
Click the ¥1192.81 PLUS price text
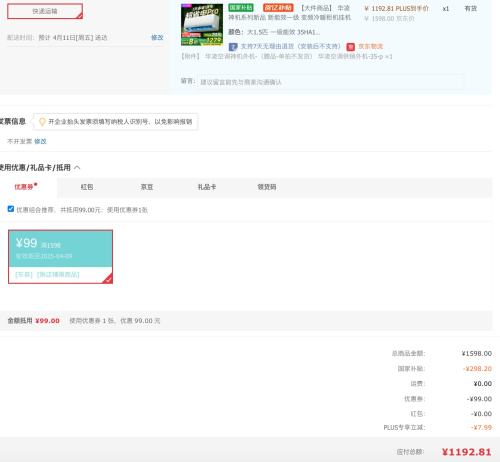click(396, 8)
